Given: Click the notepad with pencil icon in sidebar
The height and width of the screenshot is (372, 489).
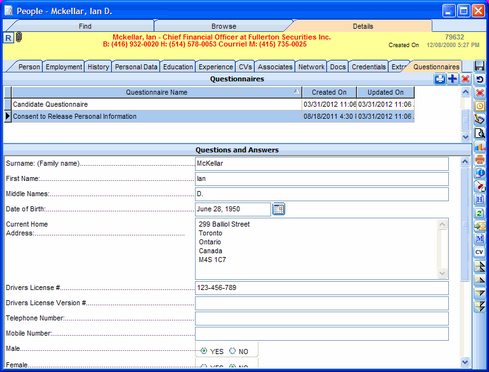Looking at the screenshot, I should (480, 119).
